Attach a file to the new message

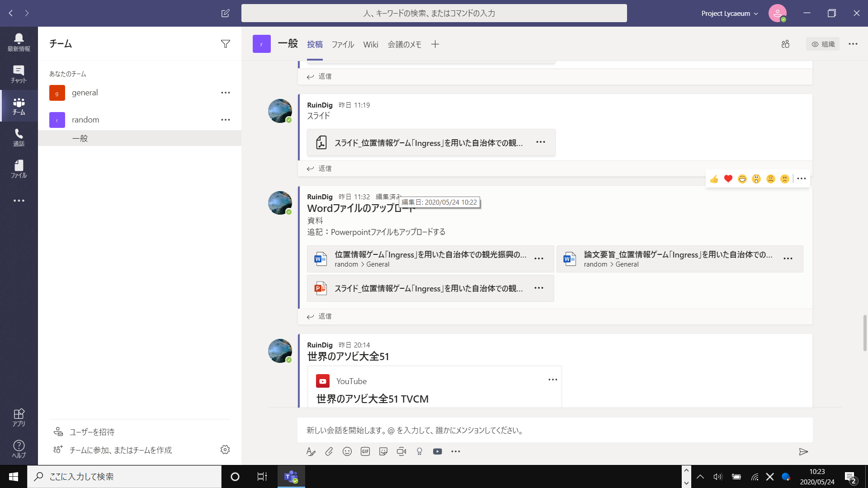click(329, 451)
